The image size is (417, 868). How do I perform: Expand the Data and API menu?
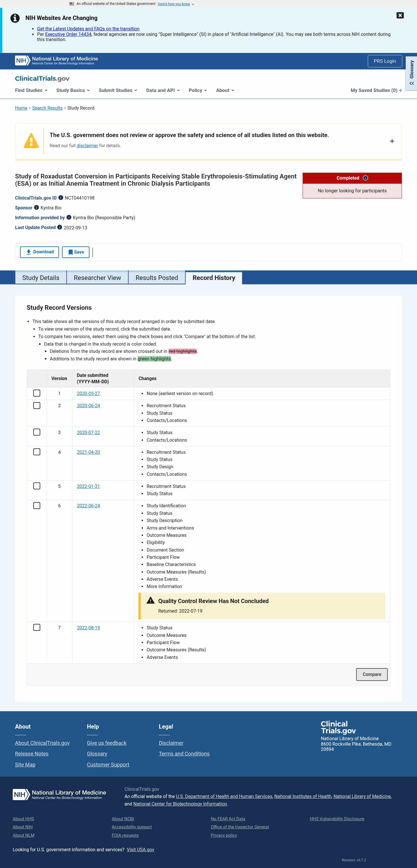(163, 90)
